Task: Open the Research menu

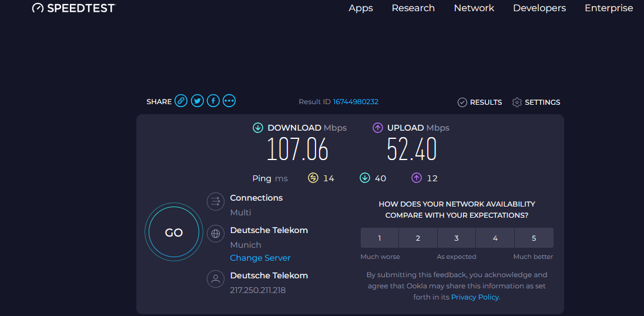Action: coord(413,8)
